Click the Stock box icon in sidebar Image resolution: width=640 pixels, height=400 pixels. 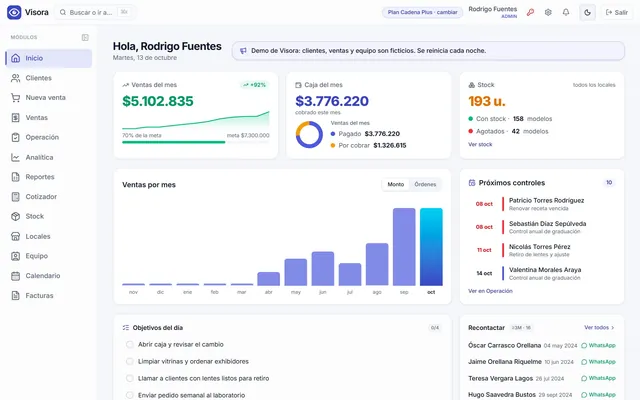[x=16, y=216]
